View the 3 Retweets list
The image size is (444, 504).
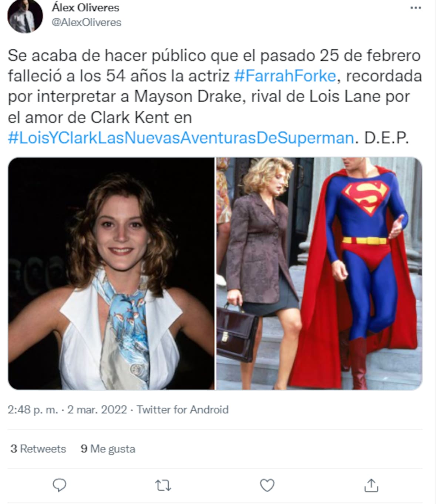38,449
